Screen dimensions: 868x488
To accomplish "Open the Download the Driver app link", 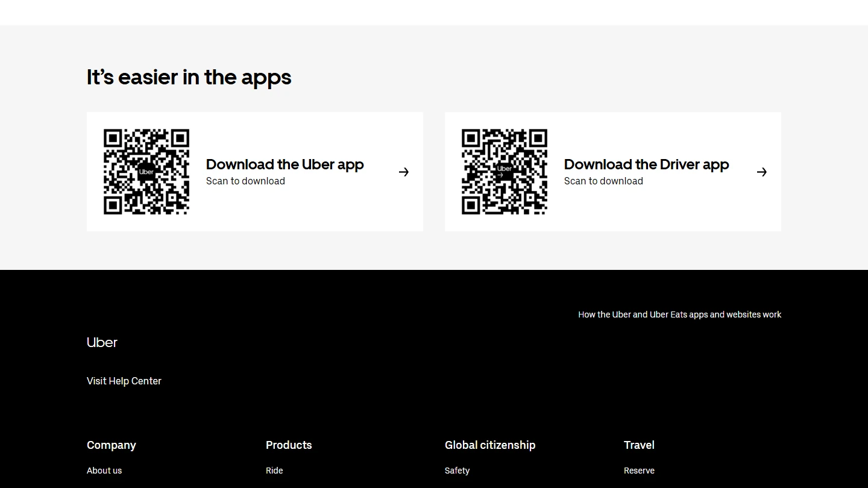I will [646, 164].
